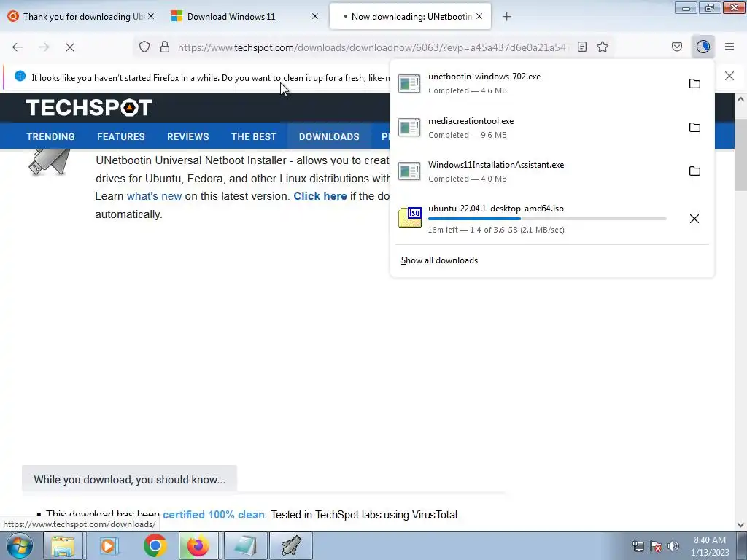
Task: Open TRENDING menu on TechSpot
Action: tap(50, 136)
